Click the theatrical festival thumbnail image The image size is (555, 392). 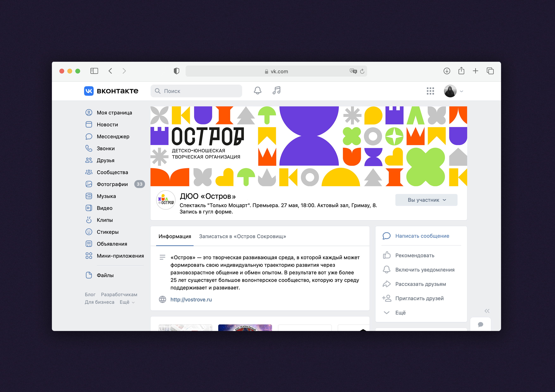tap(245, 328)
